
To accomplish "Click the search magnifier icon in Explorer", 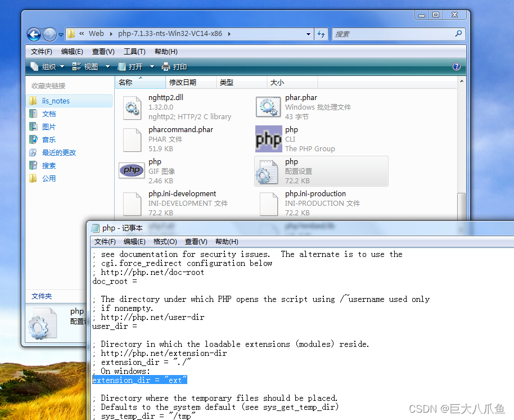I will 458,33.
